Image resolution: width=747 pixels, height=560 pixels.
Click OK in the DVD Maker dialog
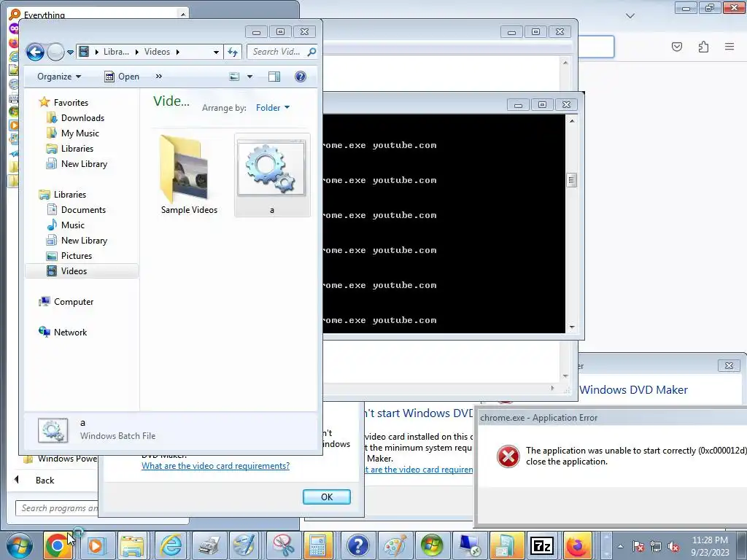(x=327, y=497)
